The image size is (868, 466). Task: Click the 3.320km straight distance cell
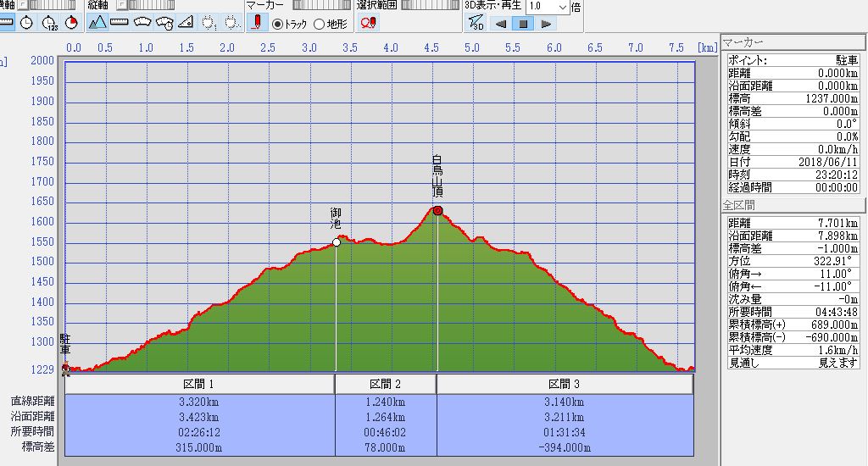click(x=198, y=402)
